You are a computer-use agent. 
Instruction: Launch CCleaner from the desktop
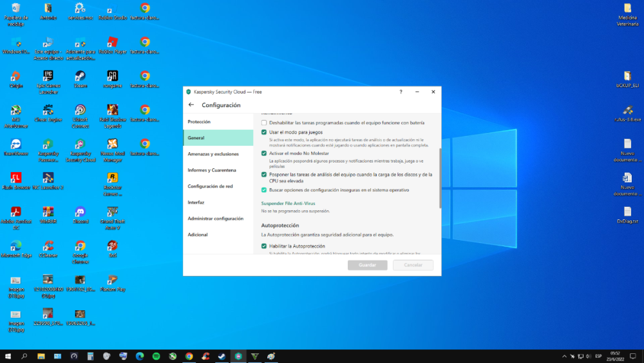pyautogui.click(x=48, y=246)
